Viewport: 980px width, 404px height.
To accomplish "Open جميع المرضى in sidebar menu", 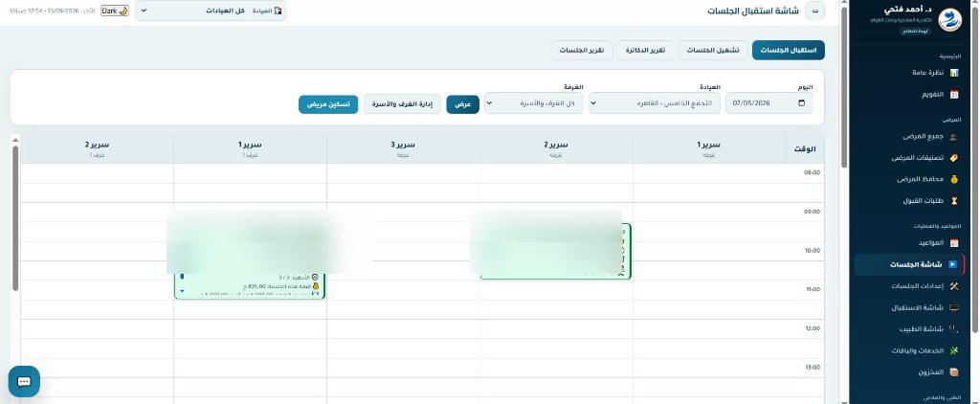I will 923,136.
